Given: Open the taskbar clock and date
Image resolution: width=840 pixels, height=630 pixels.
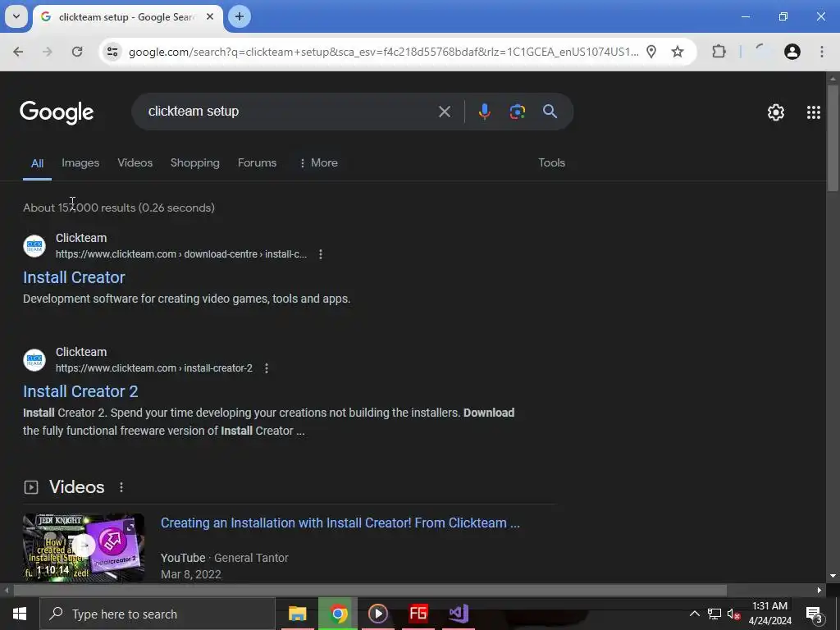Looking at the screenshot, I should [x=769, y=614].
